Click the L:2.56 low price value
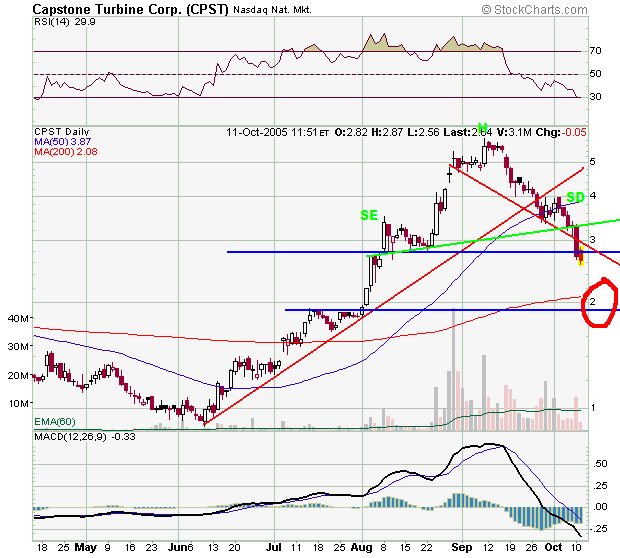620x558 pixels. [x=423, y=132]
